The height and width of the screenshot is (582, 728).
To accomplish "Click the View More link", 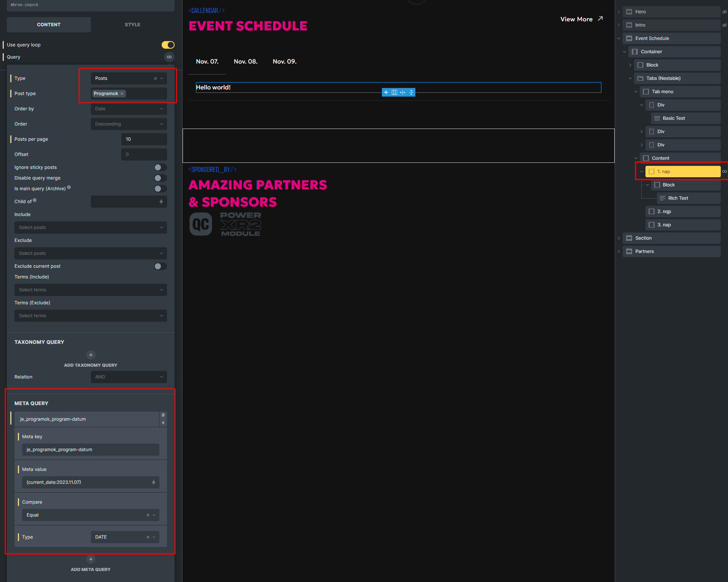I will point(577,19).
